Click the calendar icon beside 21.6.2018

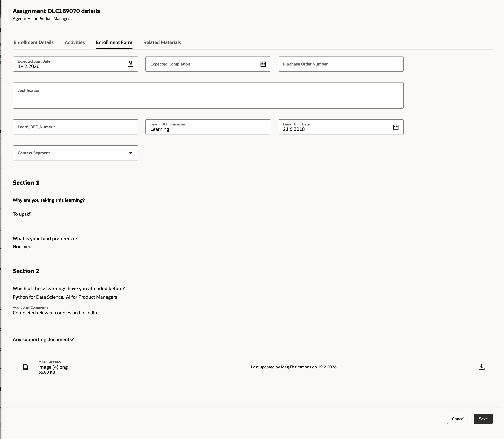[395, 127]
